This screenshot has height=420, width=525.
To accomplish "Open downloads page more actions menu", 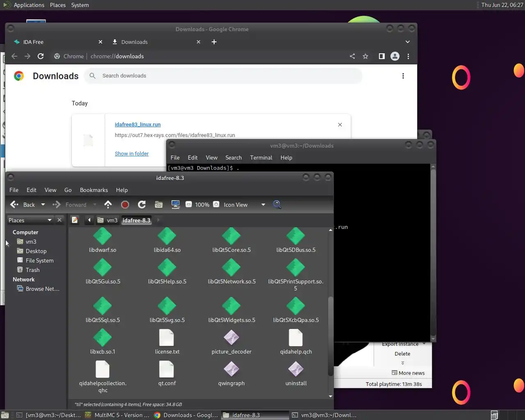I will click(403, 76).
